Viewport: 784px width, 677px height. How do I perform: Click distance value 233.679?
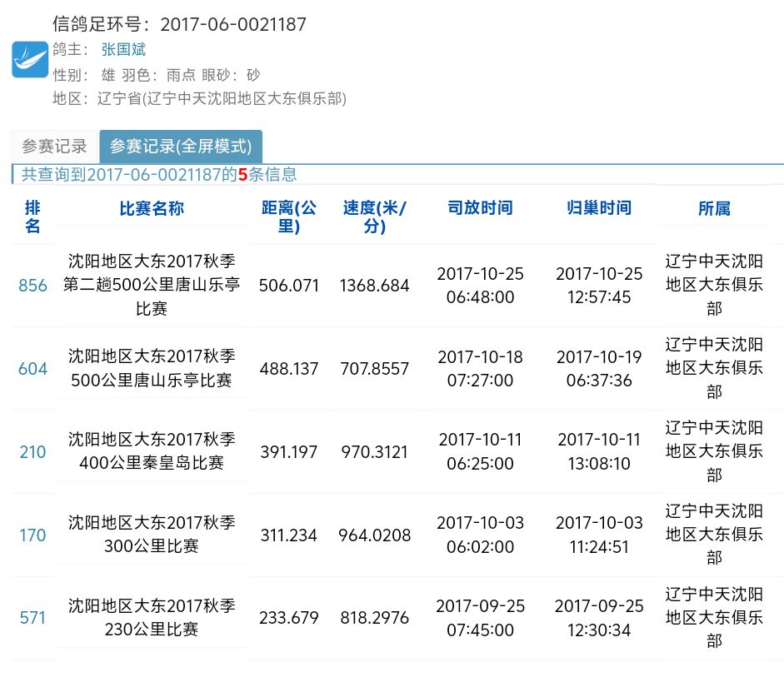click(x=289, y=618)
